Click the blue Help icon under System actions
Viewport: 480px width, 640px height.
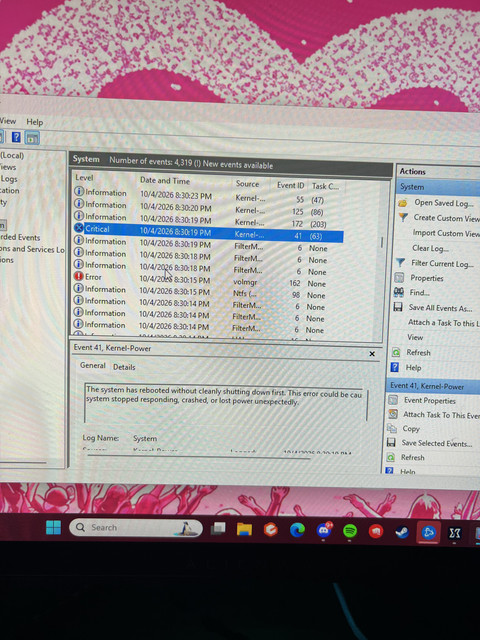pos(395,367)
